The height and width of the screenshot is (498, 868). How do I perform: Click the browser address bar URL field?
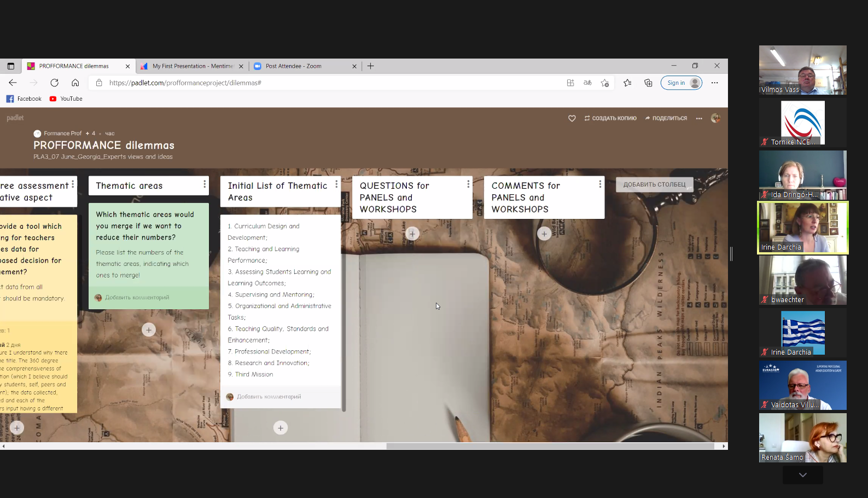tap(328, 83)
